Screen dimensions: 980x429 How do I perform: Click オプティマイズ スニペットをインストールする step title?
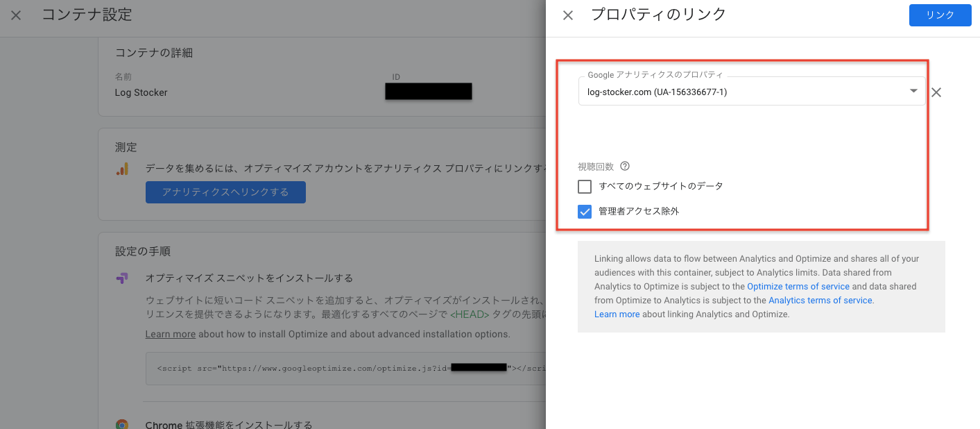point(249,278)
